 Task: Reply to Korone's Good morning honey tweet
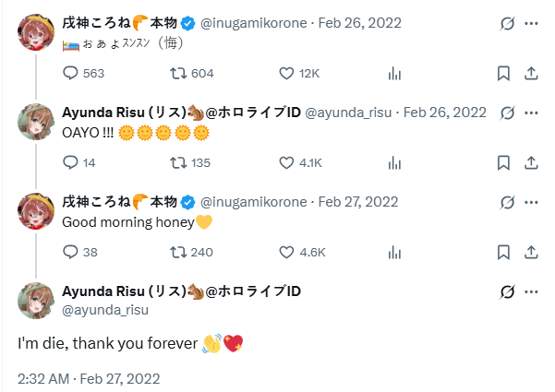coord(71,252)
